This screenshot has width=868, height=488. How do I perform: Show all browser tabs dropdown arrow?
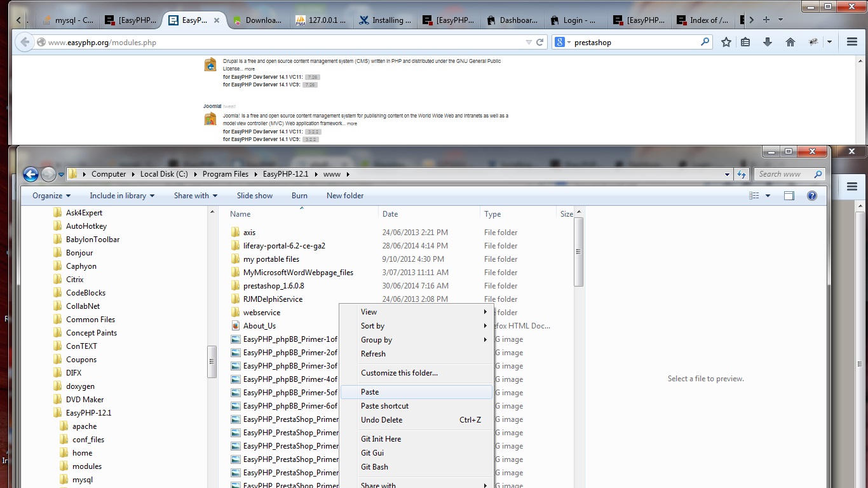coord(780,20)
